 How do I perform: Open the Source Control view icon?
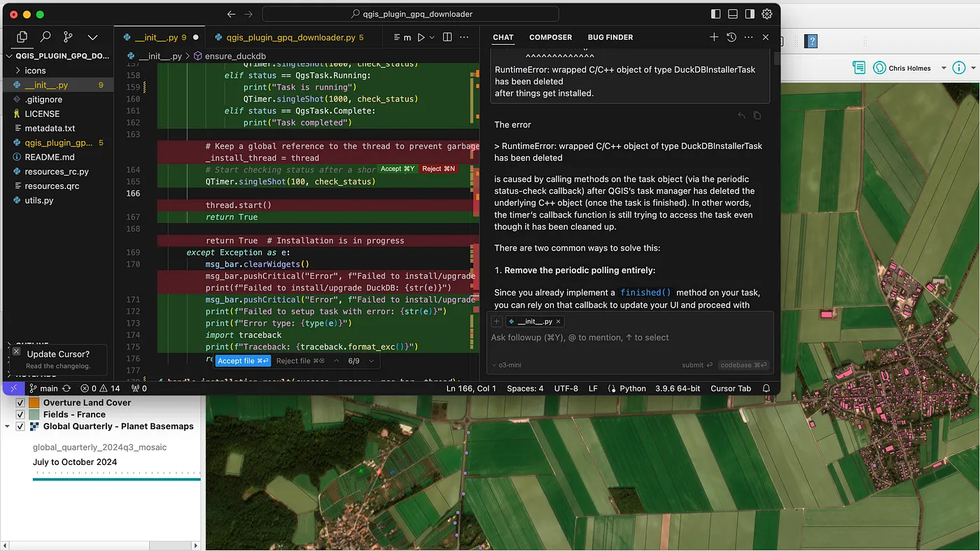(68, 37)
